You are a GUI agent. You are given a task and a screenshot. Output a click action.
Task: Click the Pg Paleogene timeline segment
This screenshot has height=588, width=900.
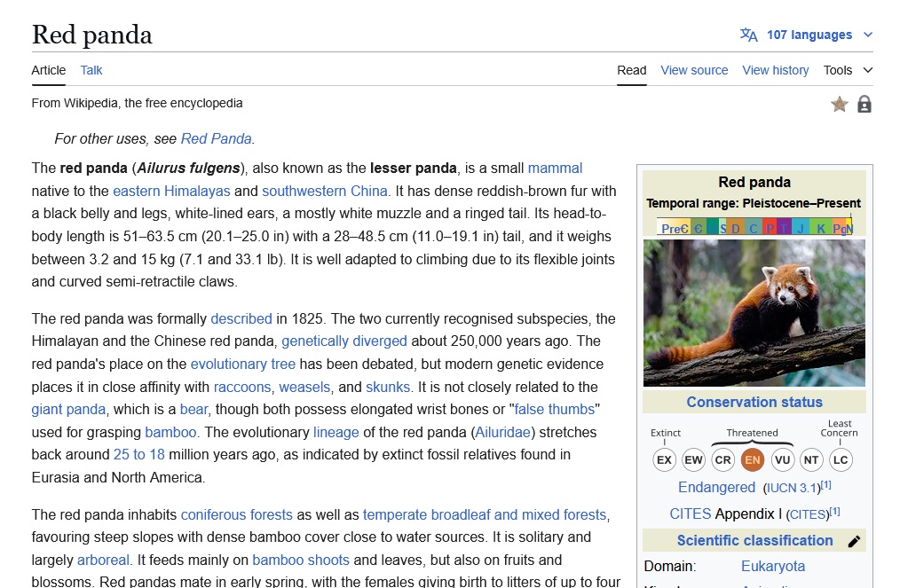[x=839, y=226]
